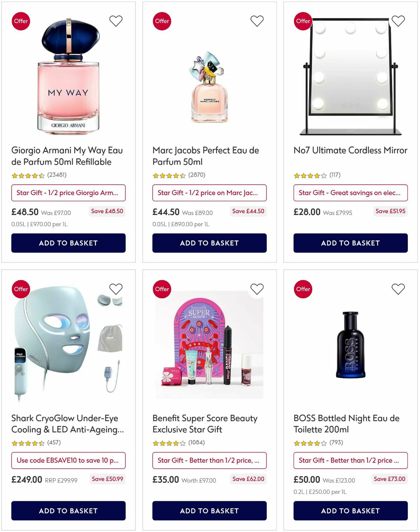Expand the Marc Jacobs Star Gift offer banner
The height and width of the screenshot is (532, 420).
pyautogui.click(x=209, y=193)
